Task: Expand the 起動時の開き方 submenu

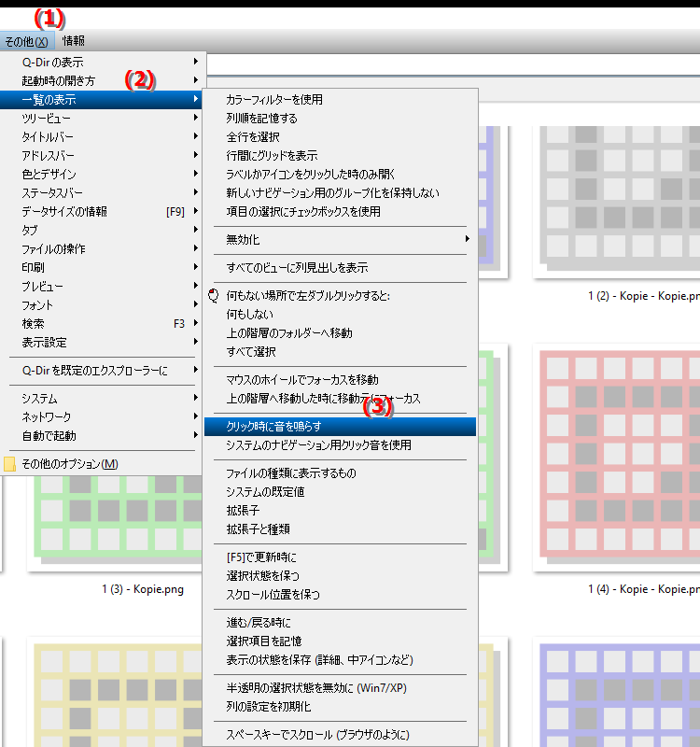Action: (103, 80)
